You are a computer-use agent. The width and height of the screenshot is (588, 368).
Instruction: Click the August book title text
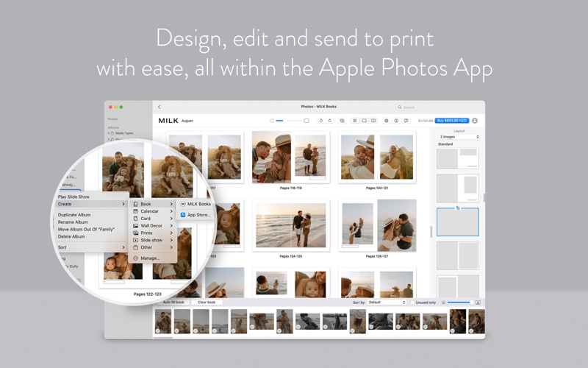coord(187,121)
